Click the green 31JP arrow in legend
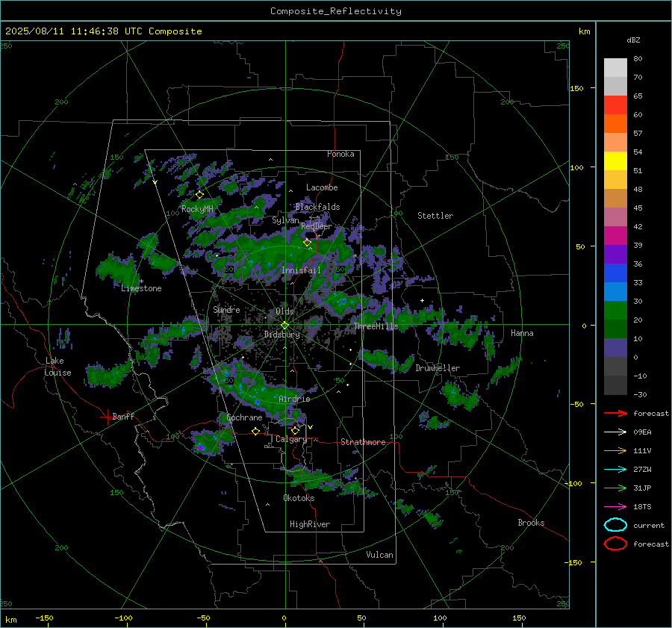Image resolution: width=672 pixels, height=628 pixels. pos(615,488)
